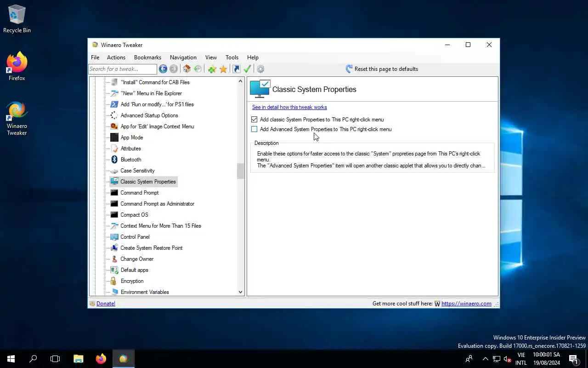Open Task View on the taskbar
This screenshot has width=588, height=368.
(55, 359)
